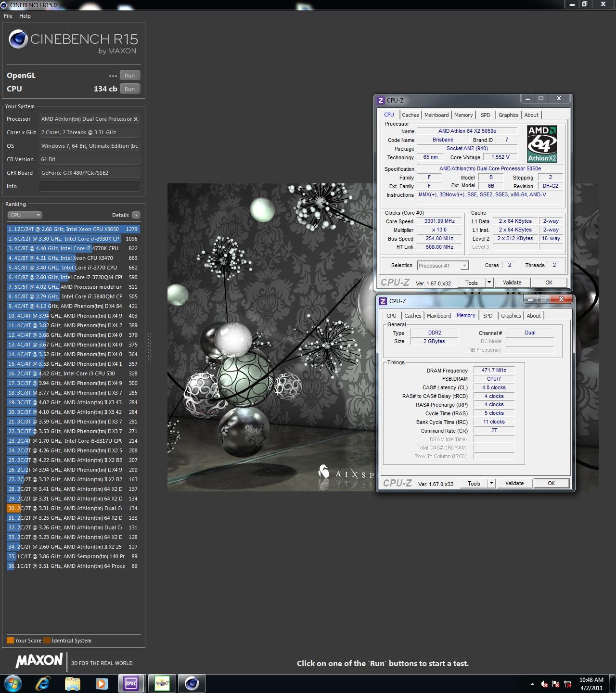Switch to SPD tab in lower CPU-Z
The width and height of the screenshot is (616, 693).
tap(488, 316)
